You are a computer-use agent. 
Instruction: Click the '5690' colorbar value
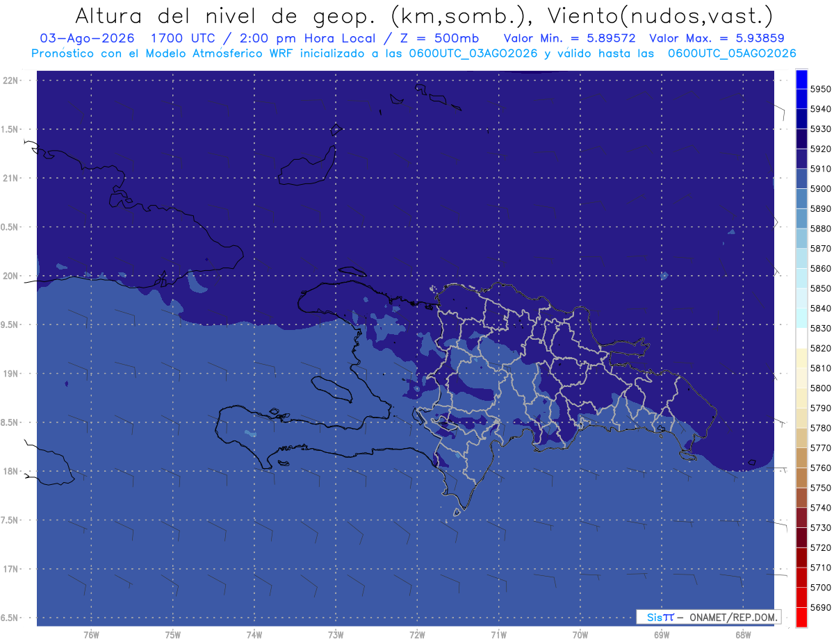[x=820, y=607]
